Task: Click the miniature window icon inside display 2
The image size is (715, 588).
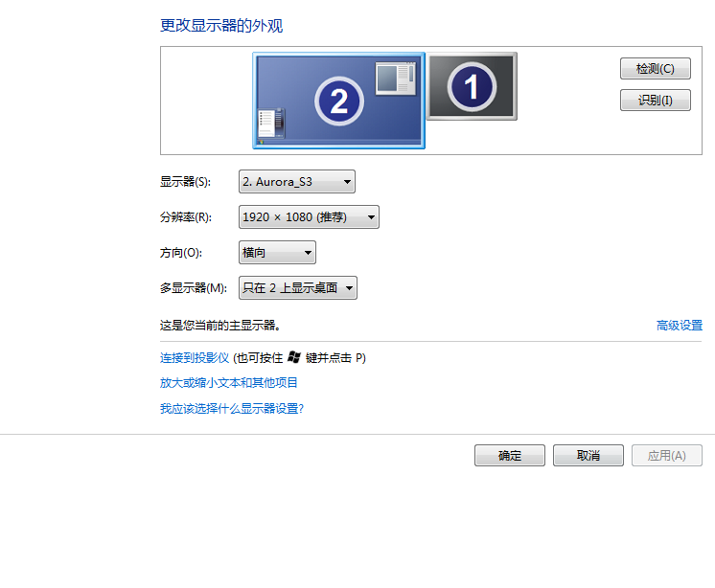Action: click(395, 79)
